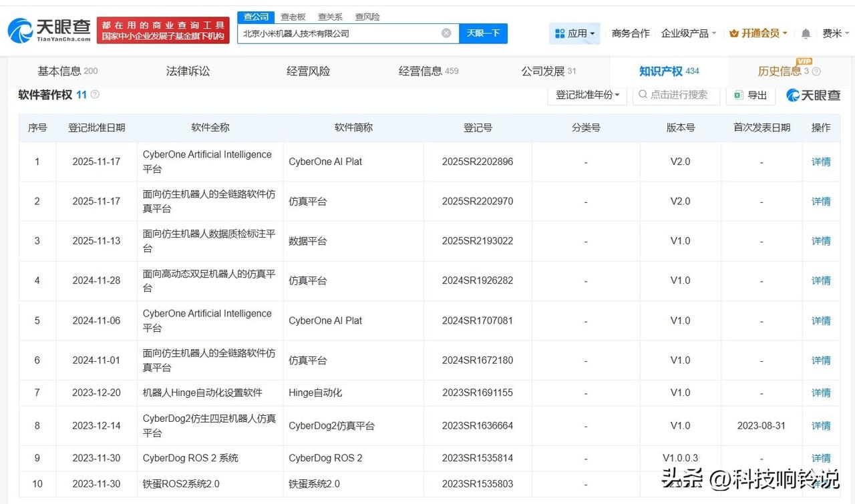855x504 pixels.
Task: Switch to the 查老板 search tab
Action: point(293,17)
